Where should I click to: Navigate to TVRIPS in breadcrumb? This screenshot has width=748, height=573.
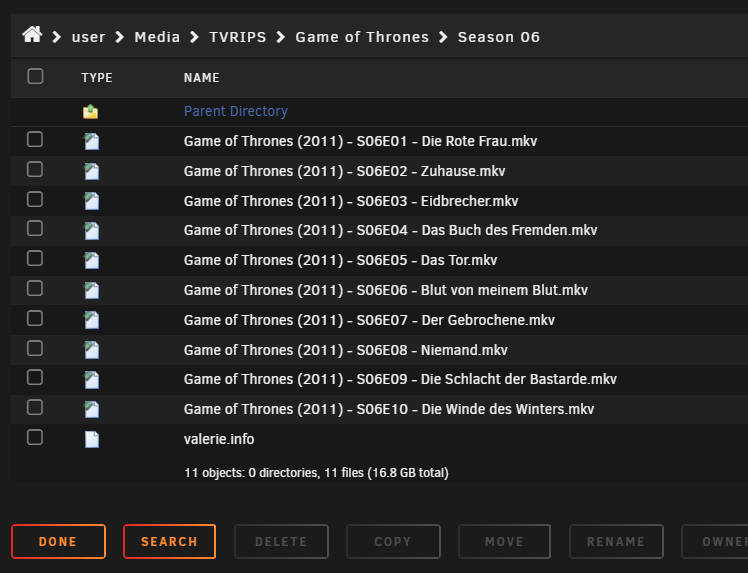tap(238, 37)
